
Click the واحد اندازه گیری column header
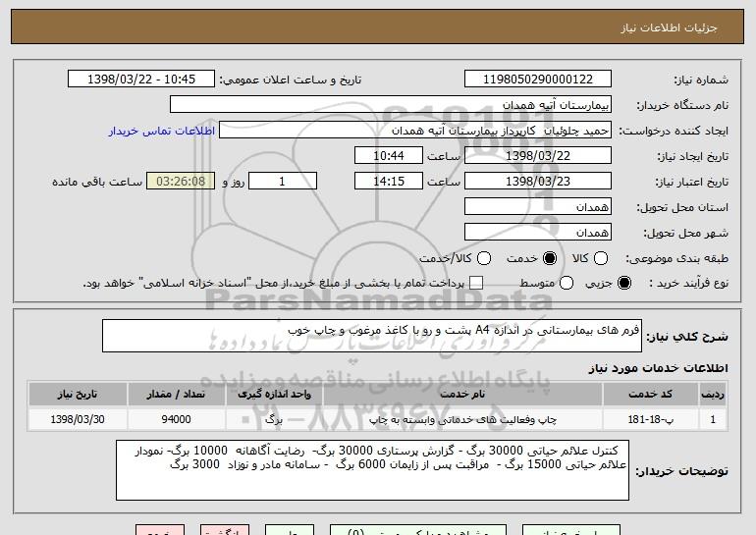point(274,395)
